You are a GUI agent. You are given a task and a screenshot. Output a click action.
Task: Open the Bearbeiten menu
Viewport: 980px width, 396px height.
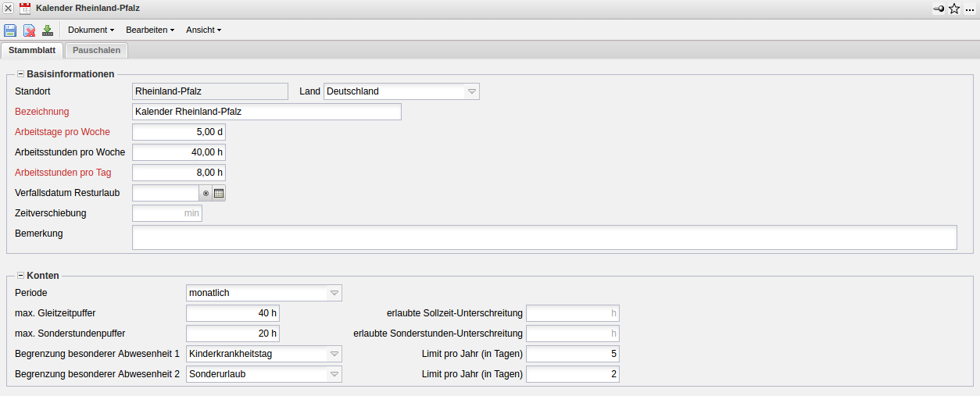pos(149,30)
